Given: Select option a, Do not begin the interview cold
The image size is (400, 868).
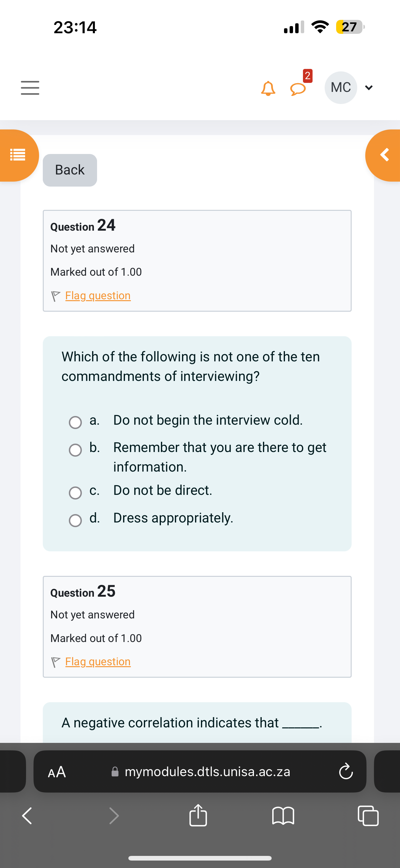Looking at the screenshot, I should point(75,422).
